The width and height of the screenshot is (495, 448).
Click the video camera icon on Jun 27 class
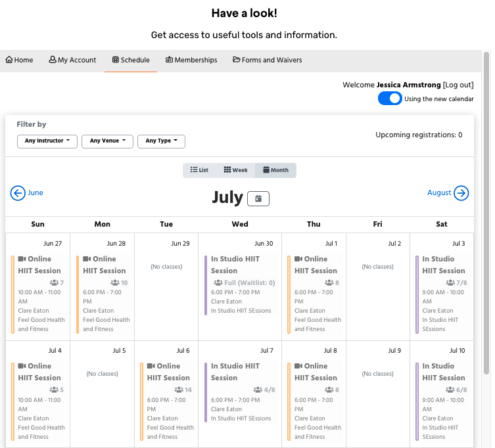coord(22,259)
